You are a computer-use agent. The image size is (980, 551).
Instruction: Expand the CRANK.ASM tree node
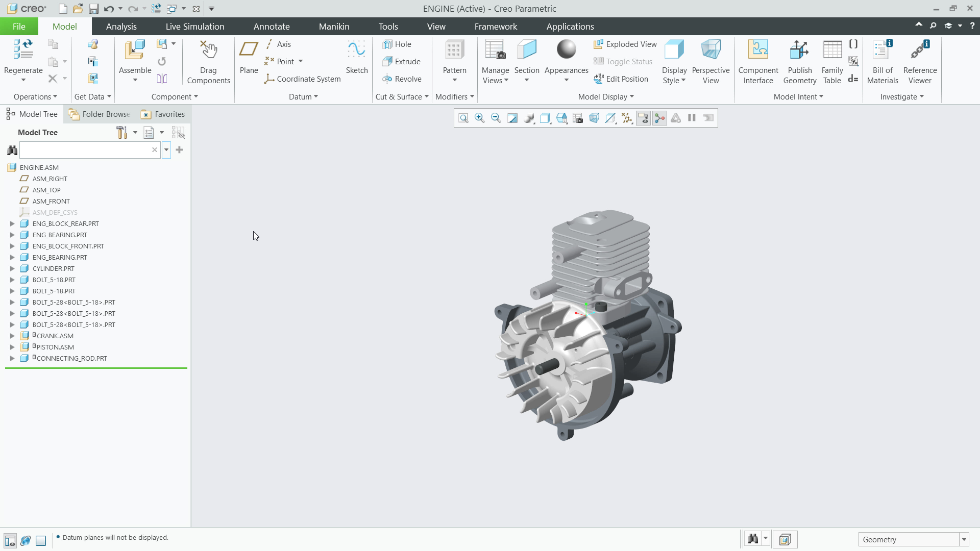12,336
